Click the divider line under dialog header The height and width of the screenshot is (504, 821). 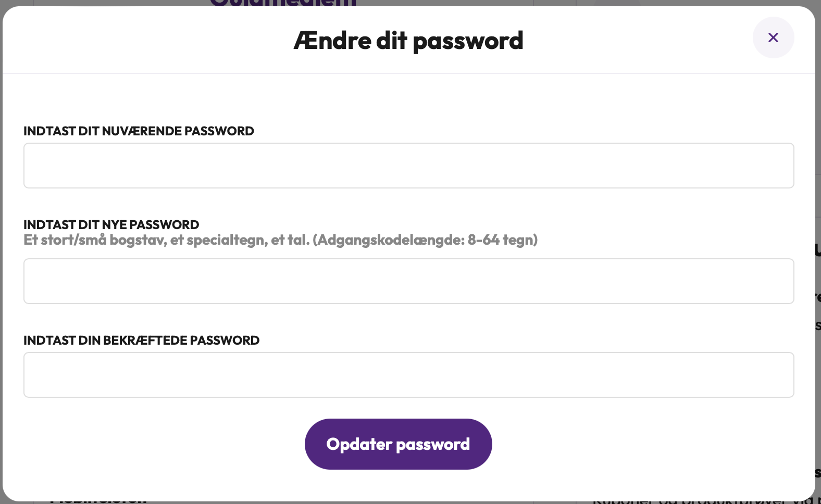tap(408, 73)
